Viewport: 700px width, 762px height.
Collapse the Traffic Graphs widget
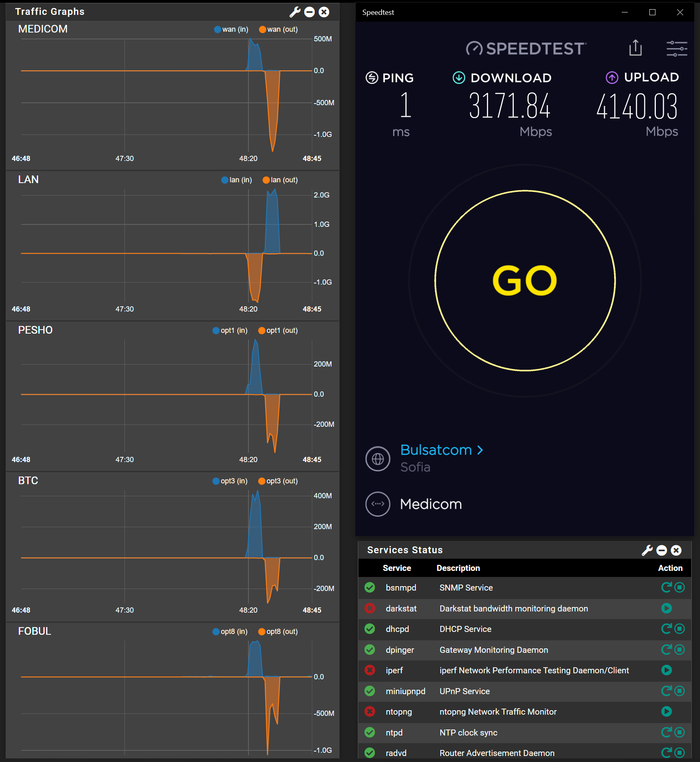309,12
